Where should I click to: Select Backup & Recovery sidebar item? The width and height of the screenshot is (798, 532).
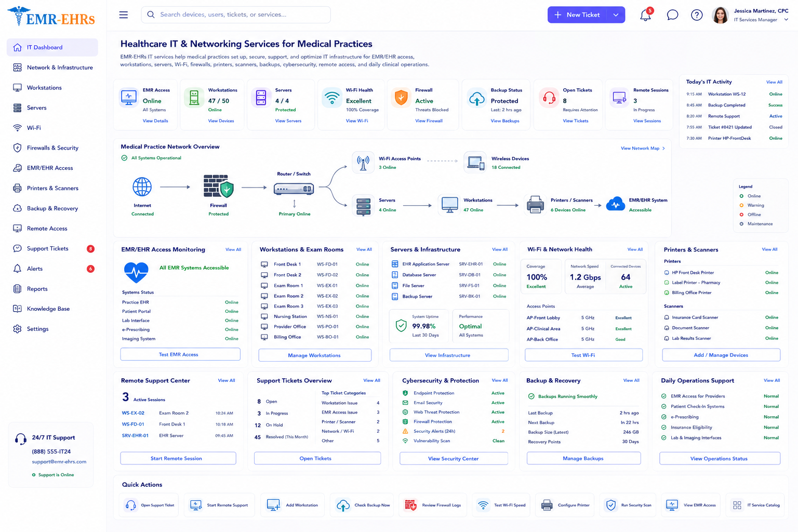pos(52,208)
